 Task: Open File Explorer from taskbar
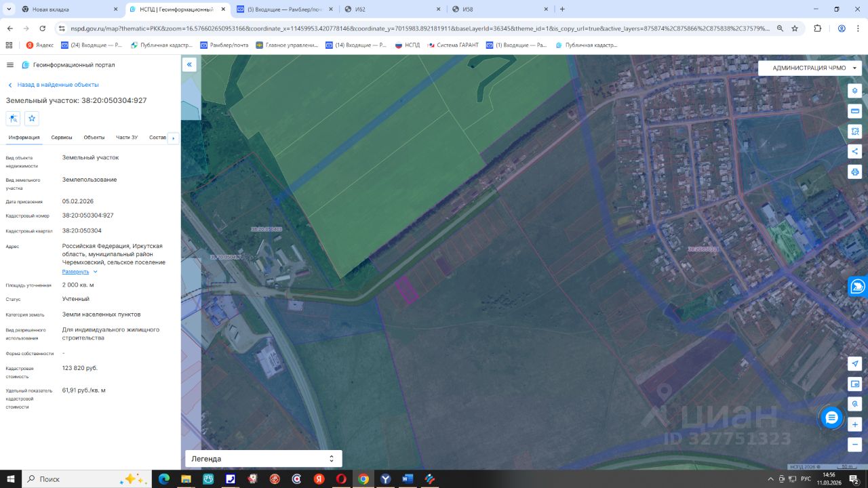coord(186,479)
